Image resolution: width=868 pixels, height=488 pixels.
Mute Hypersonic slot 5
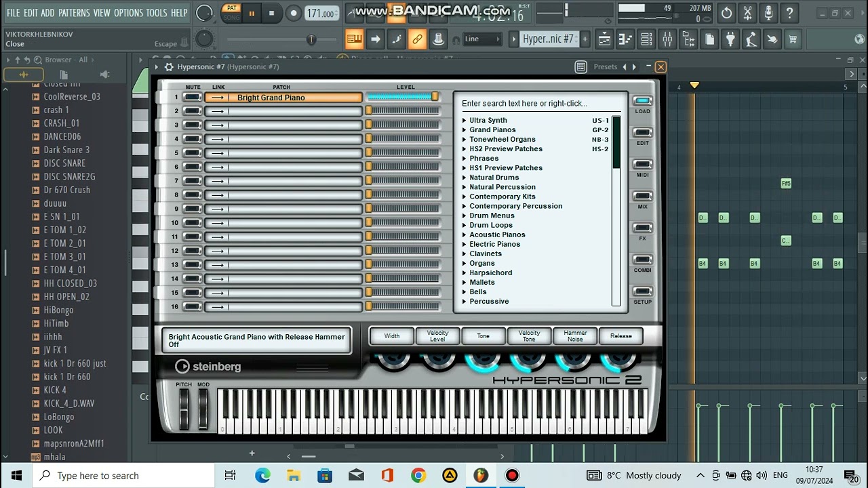pos(193,153)
